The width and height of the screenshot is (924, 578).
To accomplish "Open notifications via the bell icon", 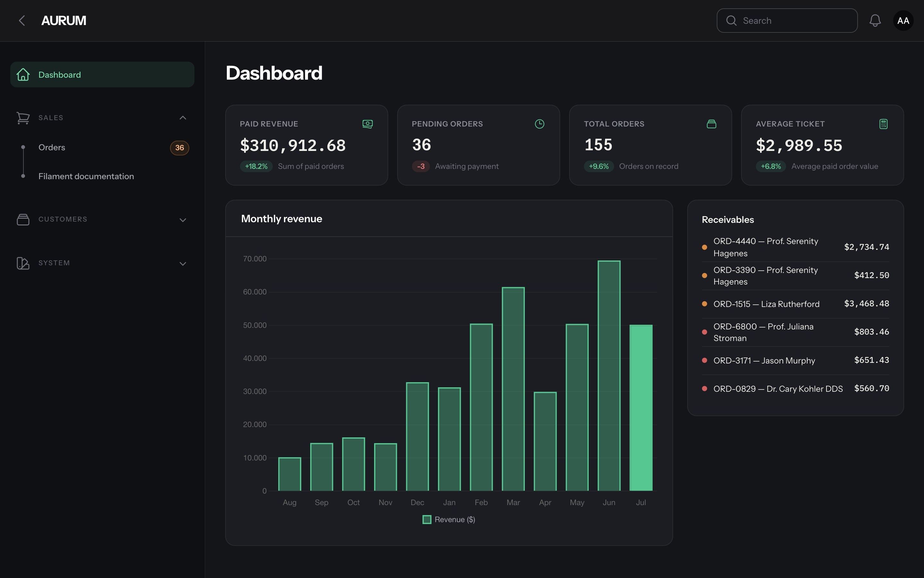I will point(875,21).
